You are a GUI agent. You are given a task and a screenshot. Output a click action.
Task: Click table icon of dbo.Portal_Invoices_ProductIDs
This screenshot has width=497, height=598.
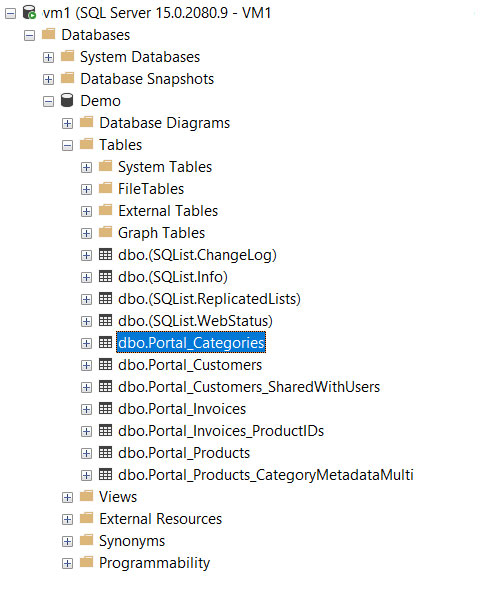(105, 430)
